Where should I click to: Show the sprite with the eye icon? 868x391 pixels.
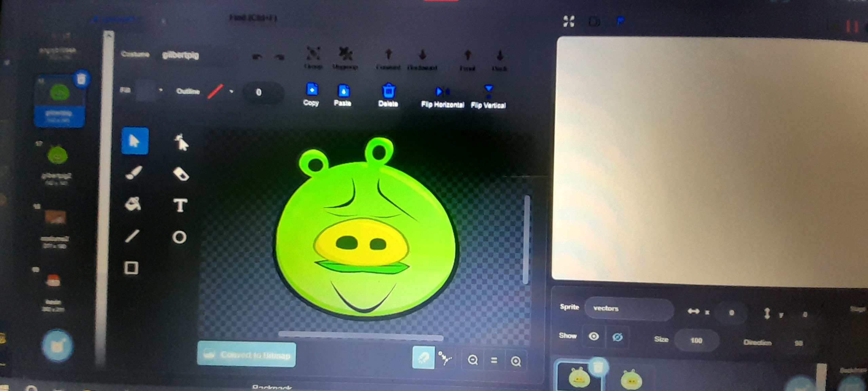tap(594, 336)
